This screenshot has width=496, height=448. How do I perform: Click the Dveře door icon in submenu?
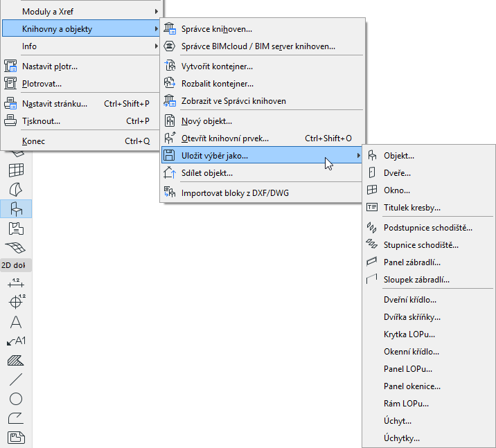pyautogui.click(x=372, y=172)
